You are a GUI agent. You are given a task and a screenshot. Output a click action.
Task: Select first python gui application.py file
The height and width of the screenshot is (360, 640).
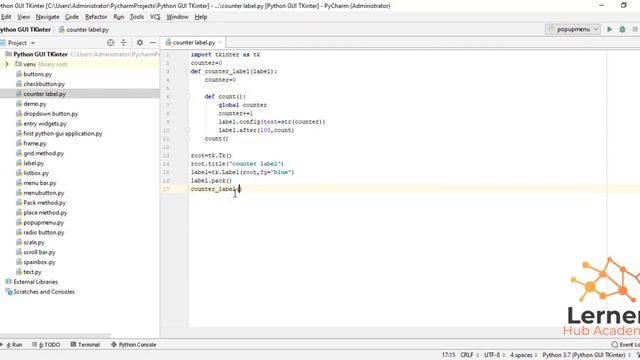tap(63, 133)
